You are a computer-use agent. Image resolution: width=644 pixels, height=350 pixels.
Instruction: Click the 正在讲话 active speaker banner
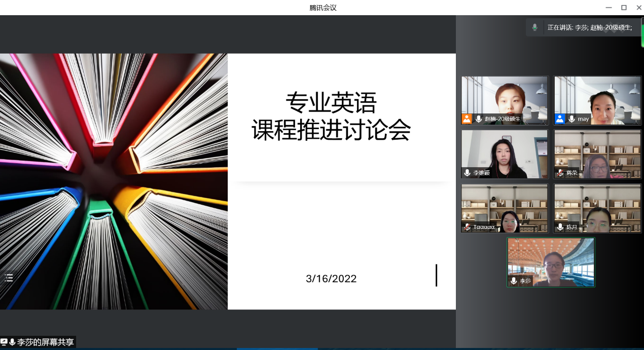coord(589,27)
